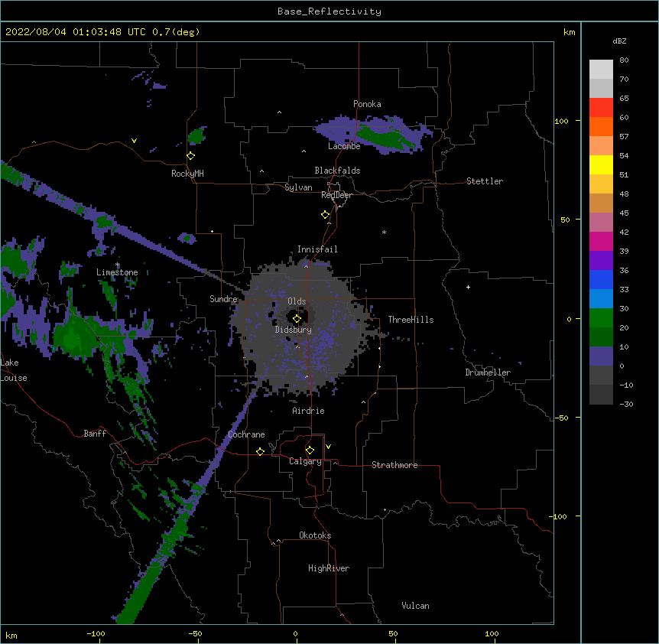This screenshot has width=659, height=644.
Task: Click the Olds label
Action: click(x=297, y=301)
